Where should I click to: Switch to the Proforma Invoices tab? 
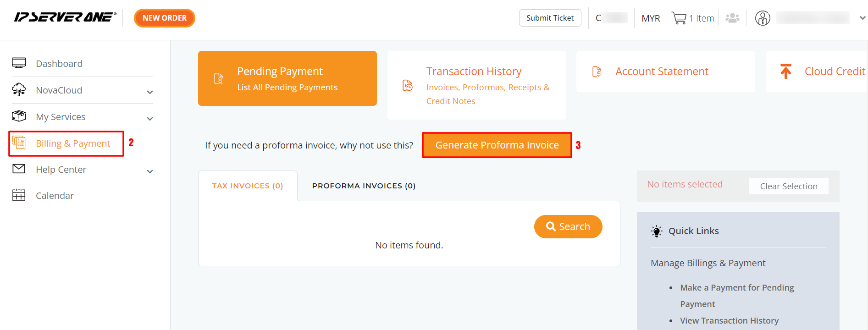pyautogui.click(x=364, y=186)
